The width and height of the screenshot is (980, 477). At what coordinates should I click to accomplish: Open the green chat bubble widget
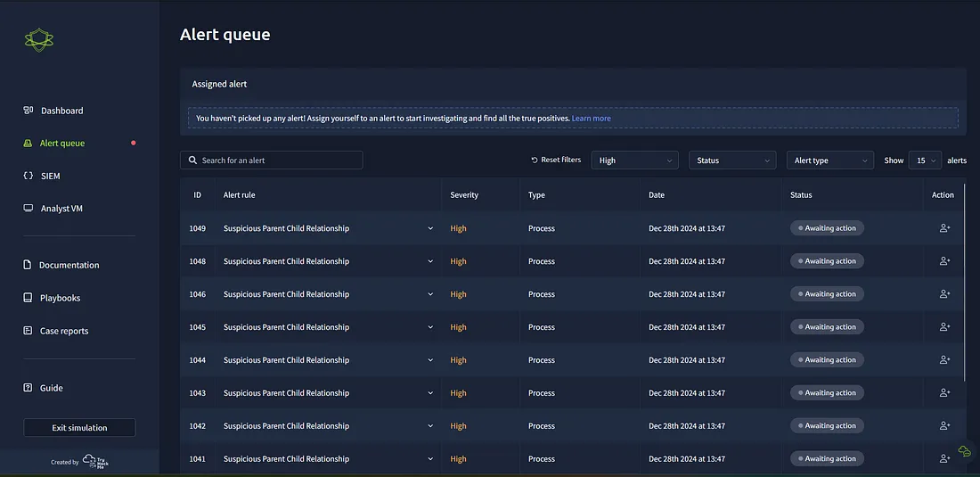[x=964, y=451]
